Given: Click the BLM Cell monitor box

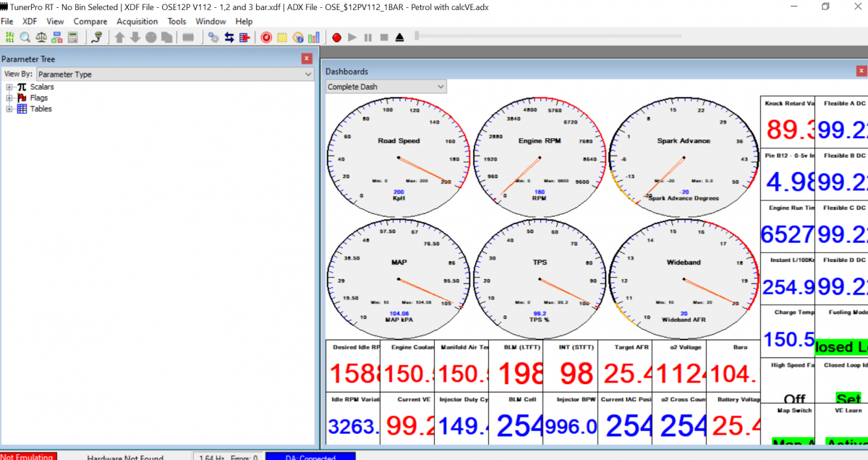Looking at the screenshot, I should [516, 418].
